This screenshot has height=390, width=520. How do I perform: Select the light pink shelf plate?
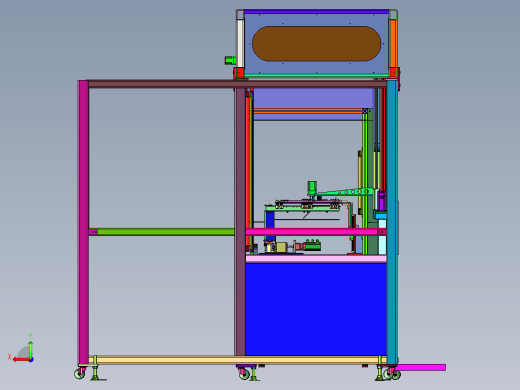click(x=316, y=259)
